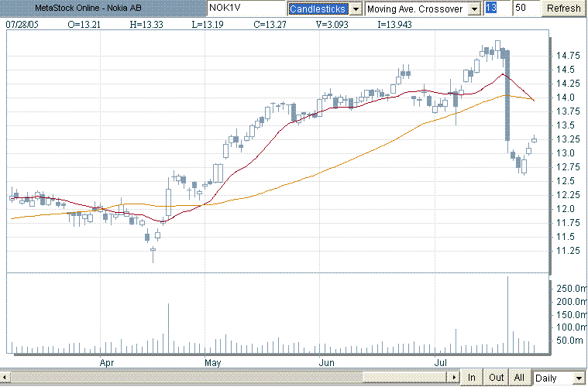The image size is (588, 387).
Task: Click the MetaStock Online - Nokia AB title
Action: pyautogui.click(x=88, y=8)
